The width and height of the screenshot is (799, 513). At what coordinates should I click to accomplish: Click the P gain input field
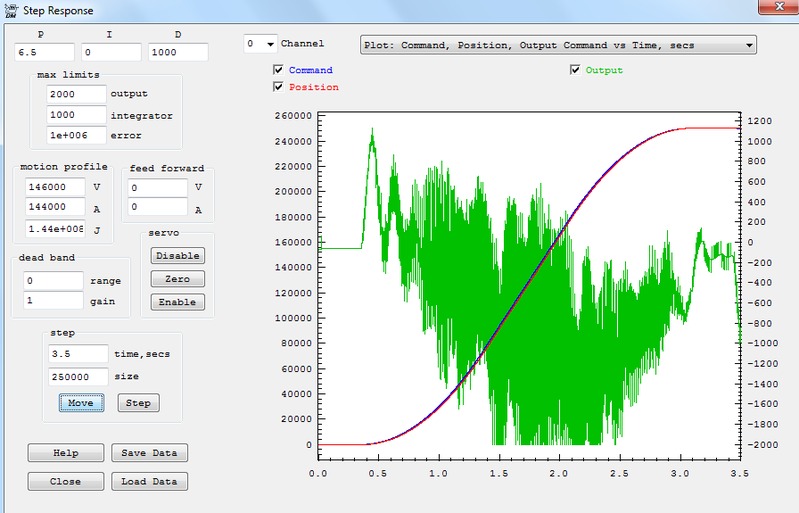click(x=45, y=52)
